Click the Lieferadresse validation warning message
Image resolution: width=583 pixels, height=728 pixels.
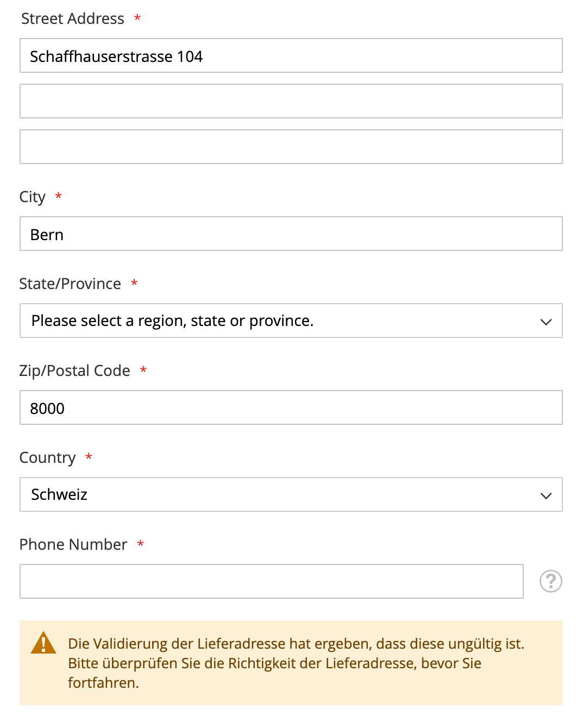pyautogui.click(x=296, y=663)
